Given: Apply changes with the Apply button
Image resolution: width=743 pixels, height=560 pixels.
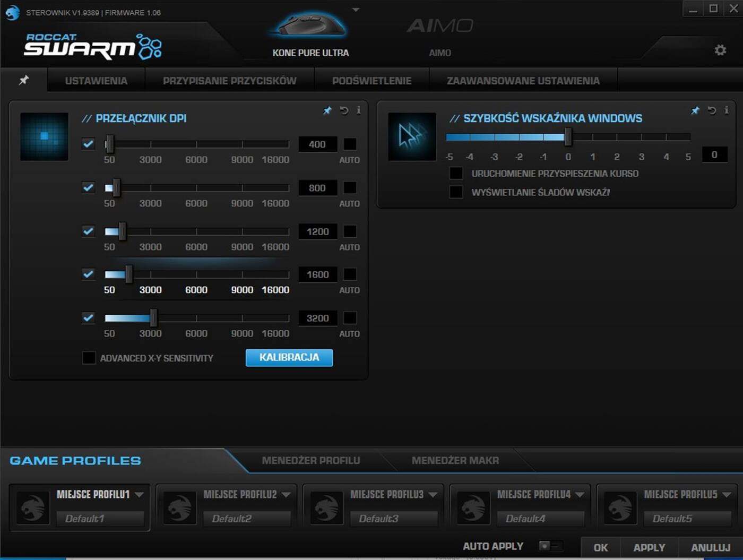Looking at the screenshot, I should coord(649,547).
